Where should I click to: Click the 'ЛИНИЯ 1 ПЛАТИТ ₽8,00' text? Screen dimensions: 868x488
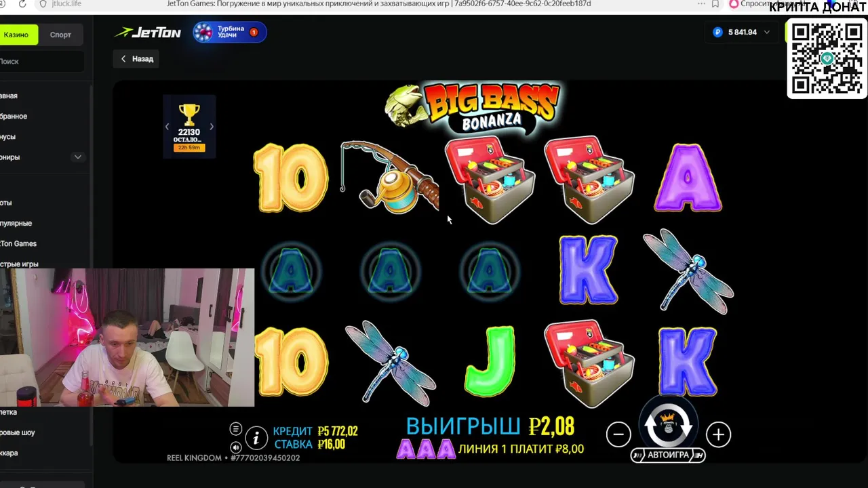(521, 449)
